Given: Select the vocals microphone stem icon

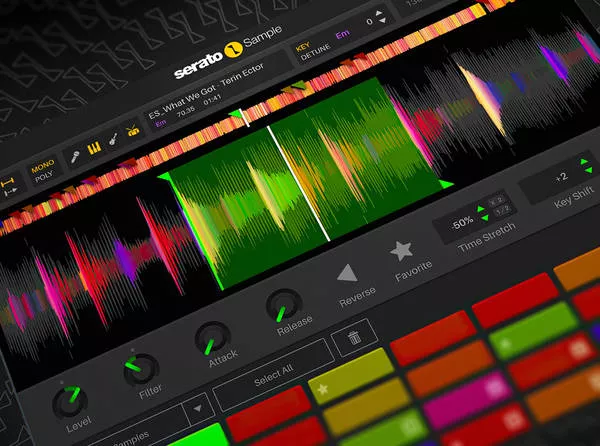Looking at the screenshot, I should point(73,157).
